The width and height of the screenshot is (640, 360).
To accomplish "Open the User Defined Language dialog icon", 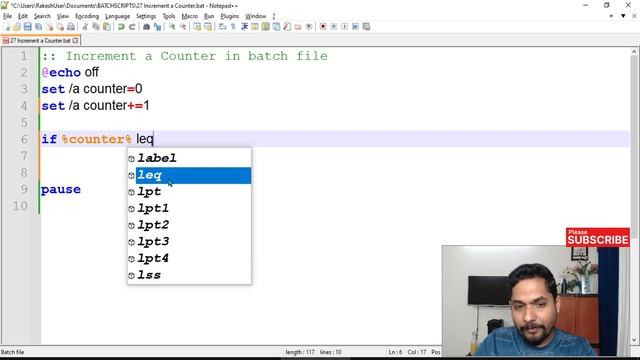I will pyautogui.click(x=255, y=27).
